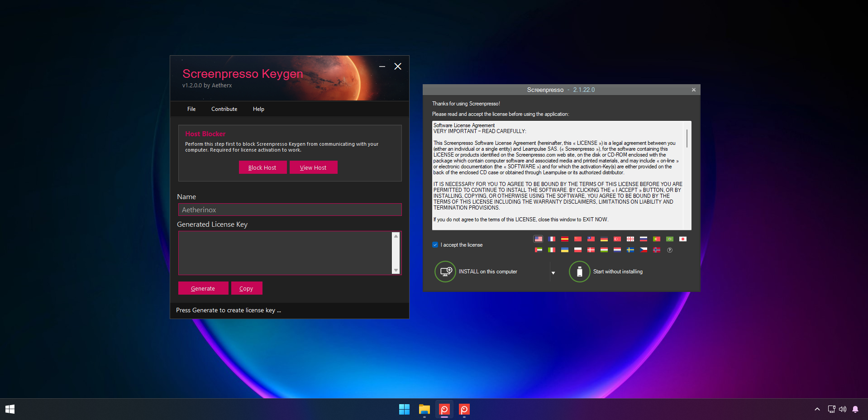Image resolution: width=868 pixels, height=420 pixels.
Task: Switch to the German flag language
Action: [x=604, y=239]
